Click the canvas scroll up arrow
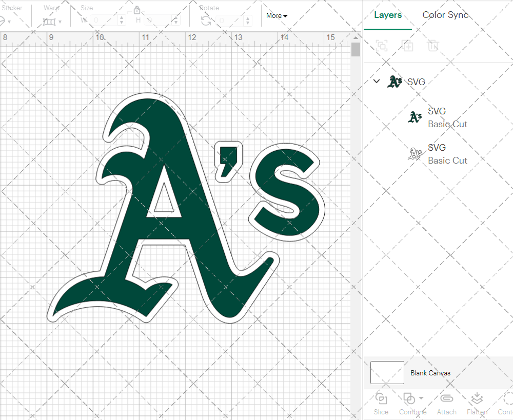 click(356, 38)
